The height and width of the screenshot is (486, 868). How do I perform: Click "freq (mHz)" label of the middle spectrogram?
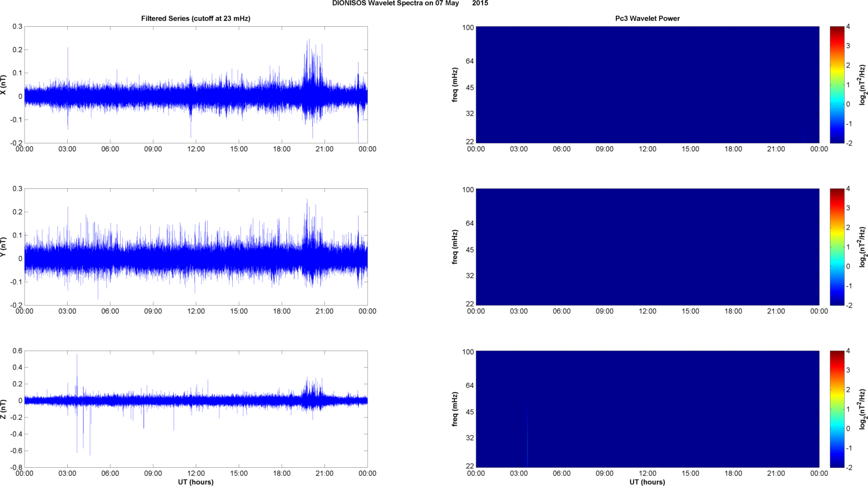[455, 247]
